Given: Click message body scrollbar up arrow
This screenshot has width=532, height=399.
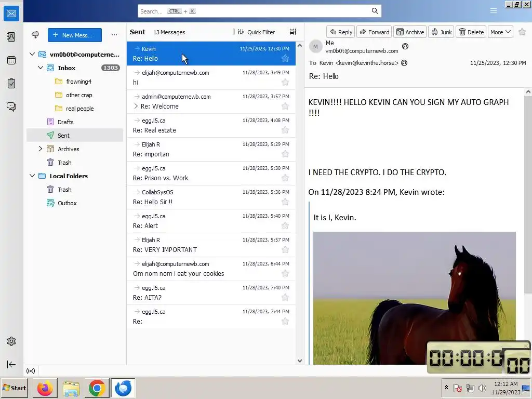Looking at the screenshot, I should pos(528,91).
